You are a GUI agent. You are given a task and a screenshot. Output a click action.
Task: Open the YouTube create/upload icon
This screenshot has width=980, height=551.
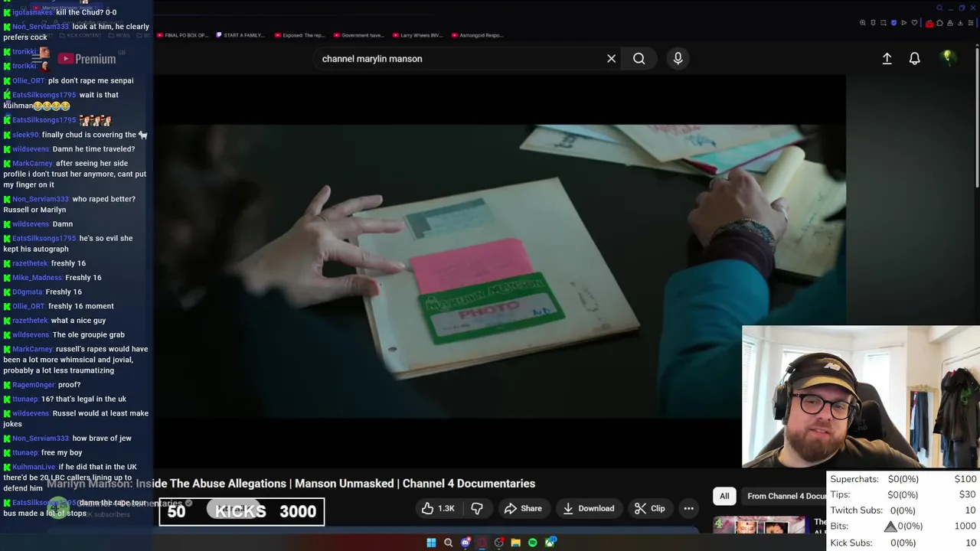click(887, 59)
